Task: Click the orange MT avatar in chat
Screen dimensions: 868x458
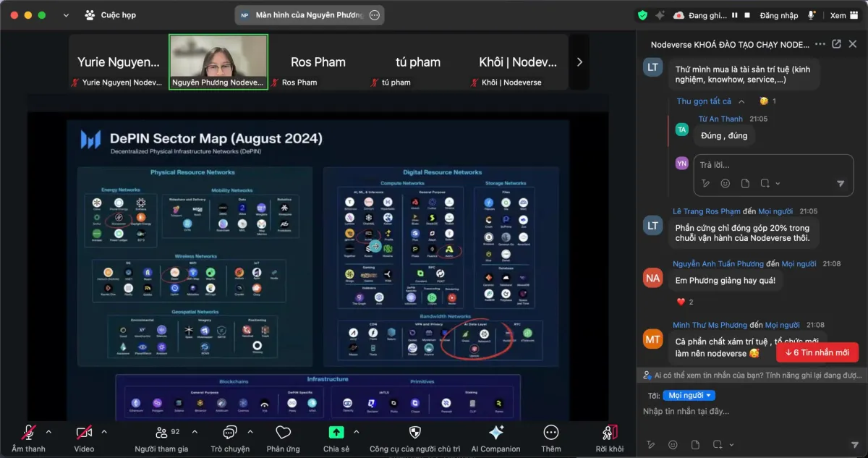Action: (x=653, y=339)
